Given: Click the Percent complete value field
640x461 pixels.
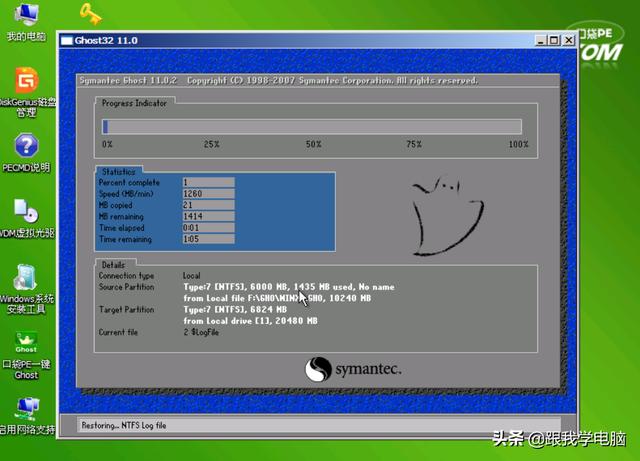Looking at the screenshot, I should click(208, 182).
